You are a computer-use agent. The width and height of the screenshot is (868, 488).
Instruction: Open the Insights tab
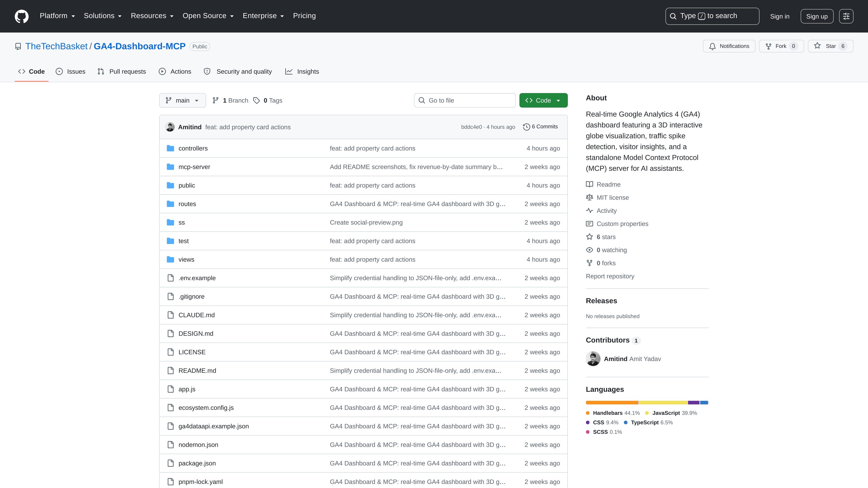(302, 71)
